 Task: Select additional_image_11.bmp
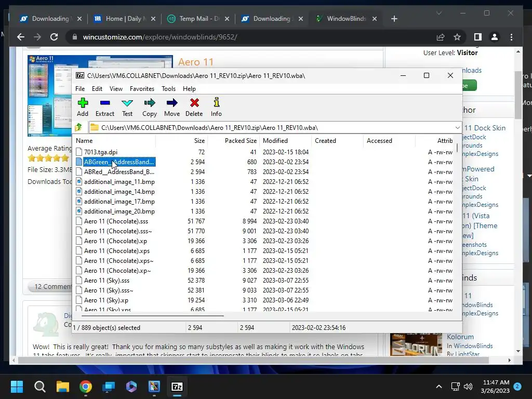point(119,181)
